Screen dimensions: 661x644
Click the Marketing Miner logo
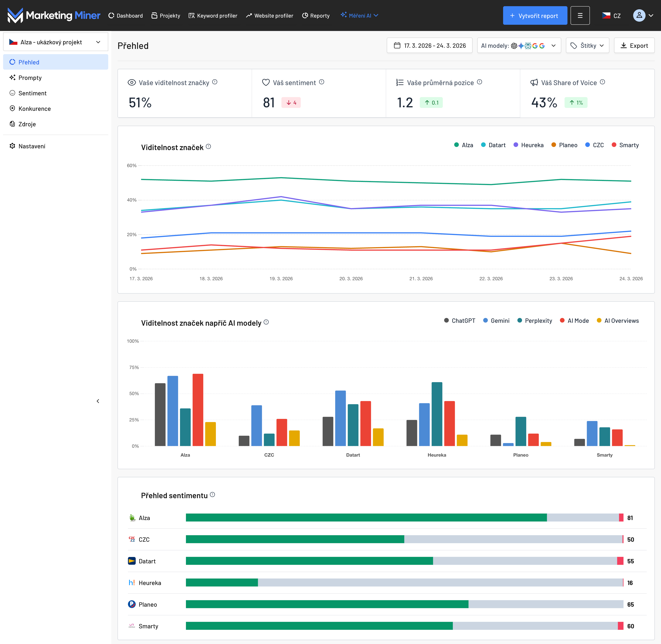tap(54, 15)
